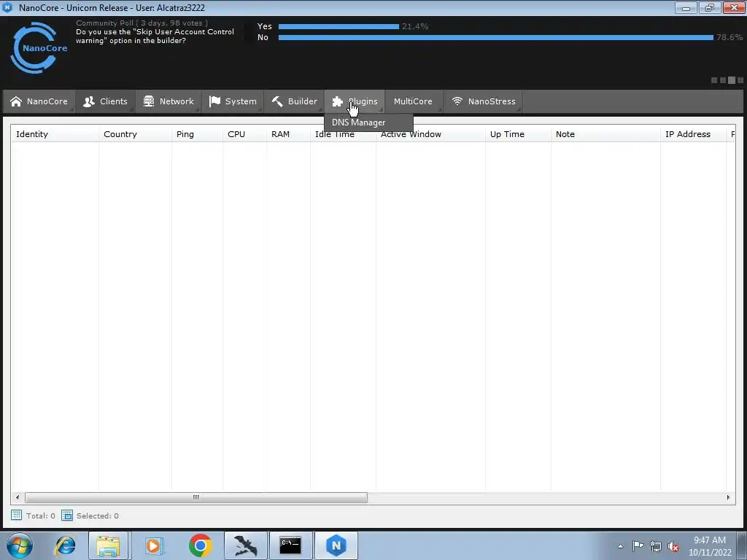The width and height of the screenshot is (747, 560).
Task: Sort by RAM column header
Action: tap(288, 134)
